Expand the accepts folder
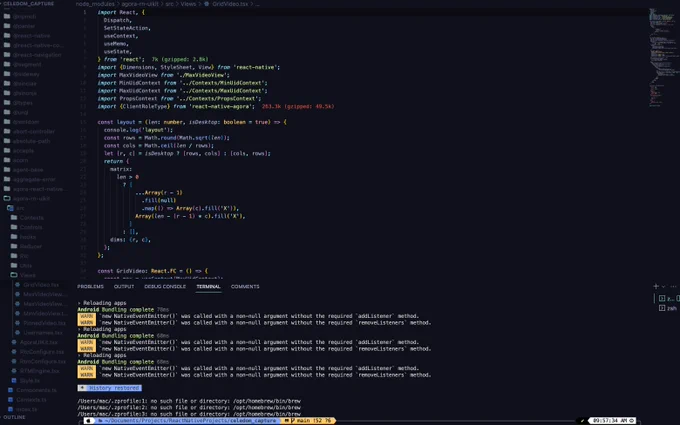The width and height of the screenshot is (680, 425). [23, 150]
